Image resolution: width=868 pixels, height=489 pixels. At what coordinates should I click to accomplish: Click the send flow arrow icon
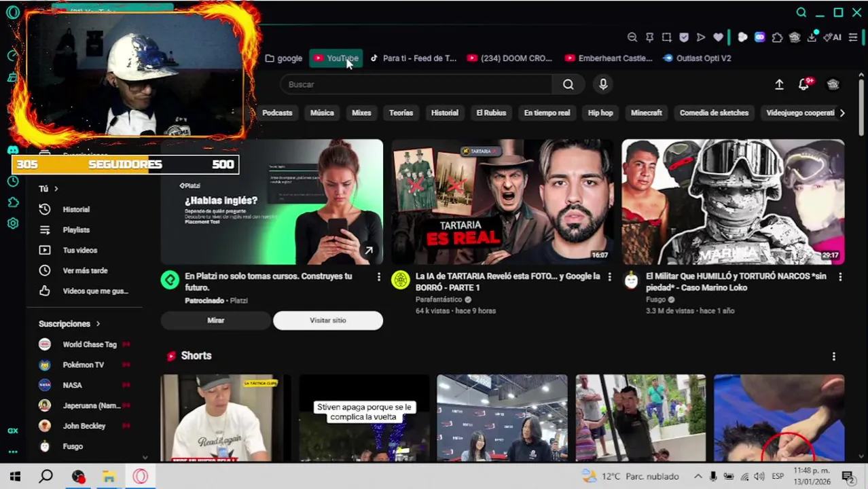(x=701, y=37)
